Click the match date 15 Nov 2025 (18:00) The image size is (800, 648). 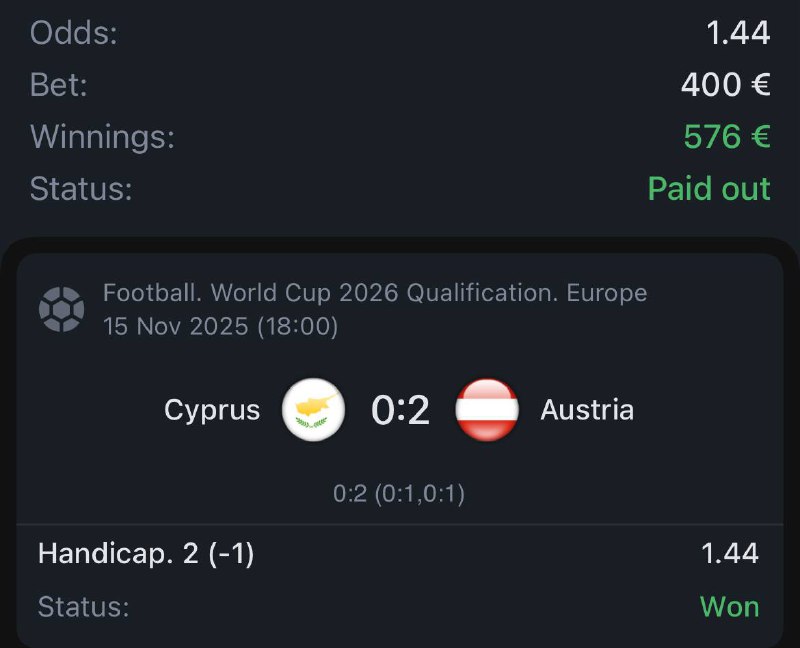(x=220, y=326)
